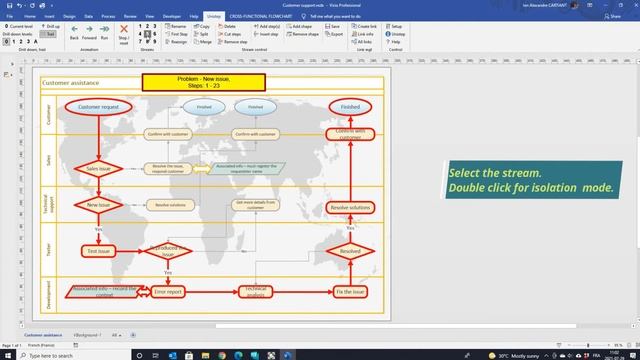Image resolution: width=640 pixels, height=360 pixels.
Task: Select stream number 3
Action: pyautogui.click(x=155, y=26)
